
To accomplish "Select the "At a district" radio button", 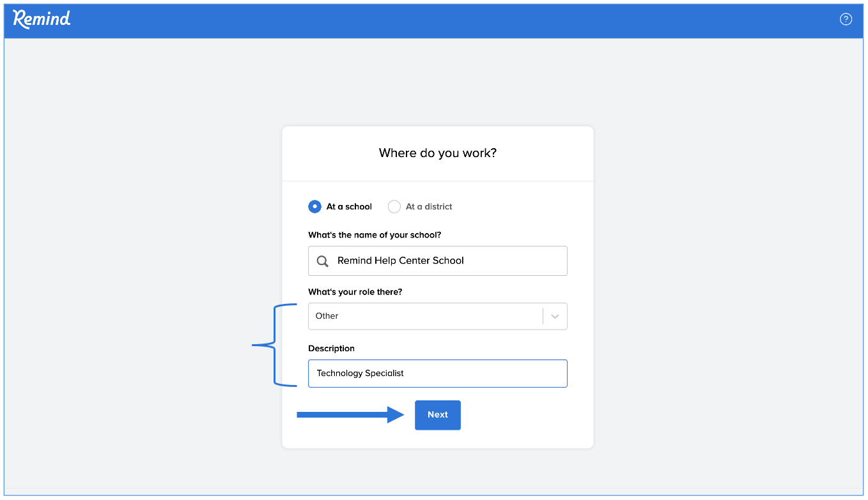I will point(394,207).
